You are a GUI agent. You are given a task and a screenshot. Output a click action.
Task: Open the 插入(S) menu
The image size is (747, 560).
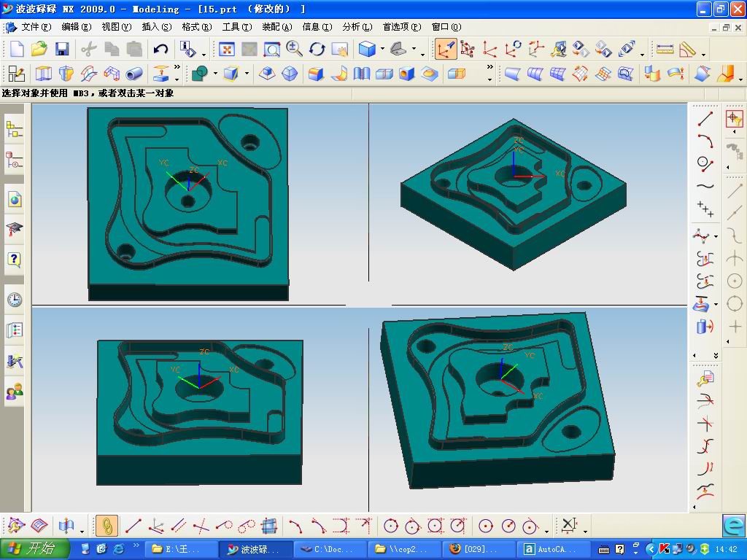[157, 27]
